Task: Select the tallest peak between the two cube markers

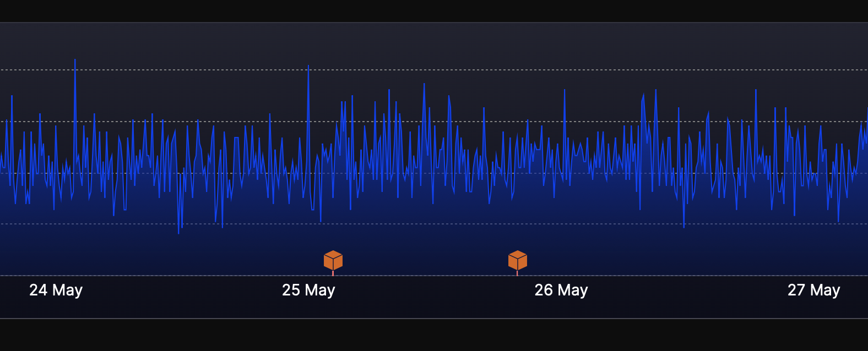Action: pyautogui.click(x=424, y=84)
